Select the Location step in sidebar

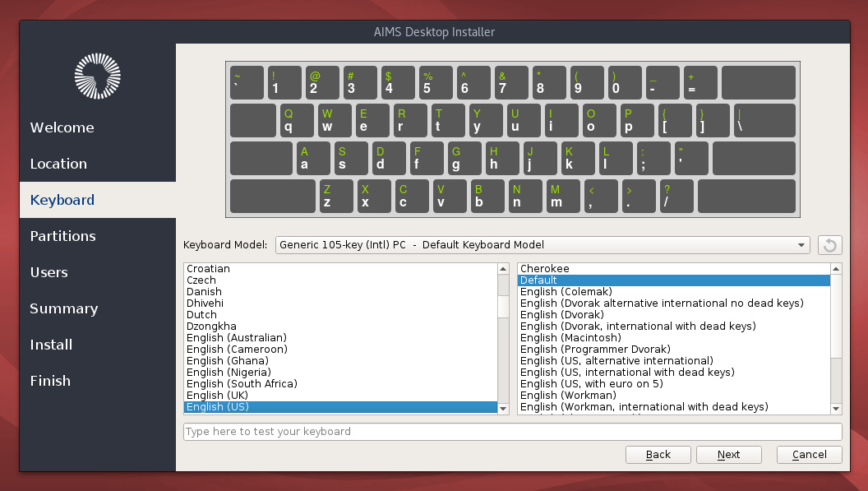click(58, 164)
